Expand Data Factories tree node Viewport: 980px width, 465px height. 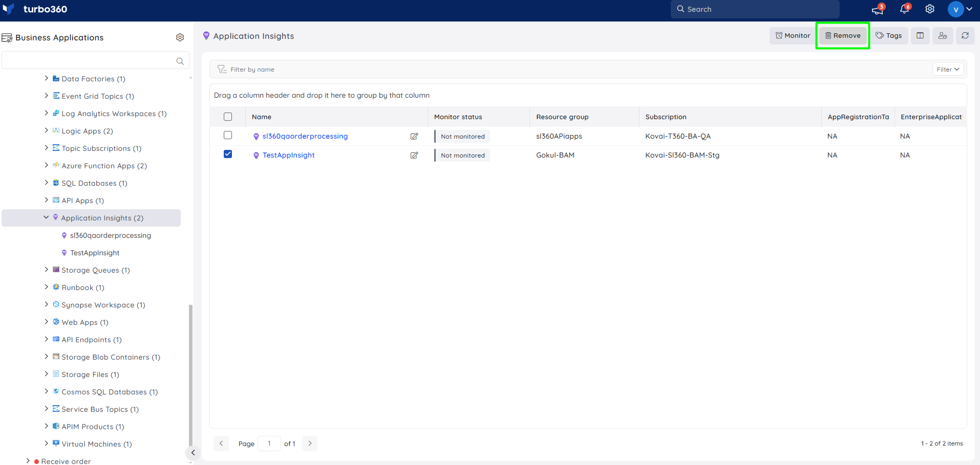(x=46, y=78)
